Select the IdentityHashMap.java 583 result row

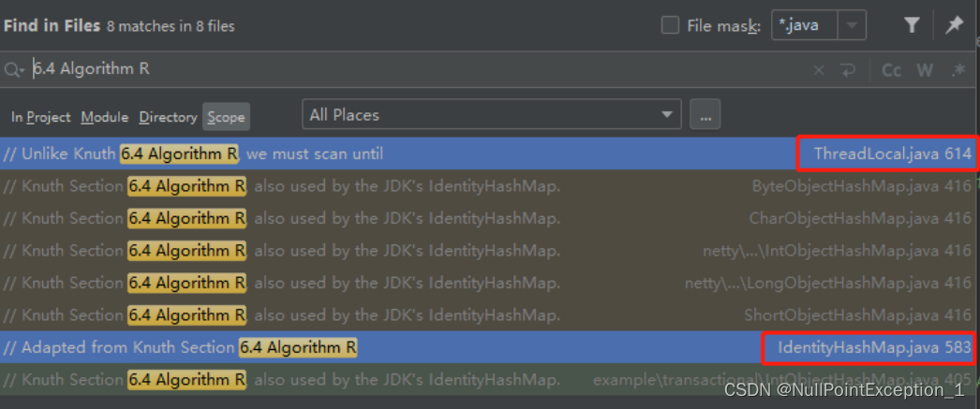pos(487,347)
